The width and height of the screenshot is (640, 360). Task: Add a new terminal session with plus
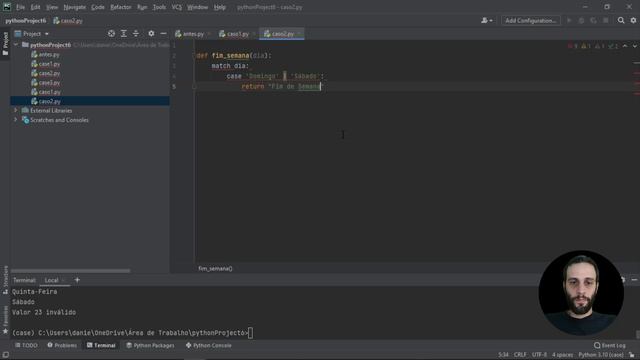tap(77, 280)
